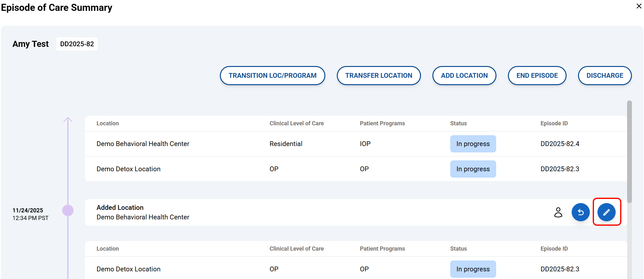The width and height of the screenshot is (644, 279).
Task: Click patient ID badge DD2025-82
Action: click(x=77, y=44)
